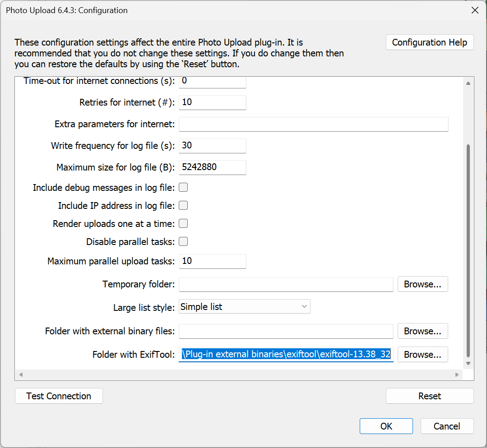
Task: Toggle Include IP address in log file
Action: (x=183, y=206)
